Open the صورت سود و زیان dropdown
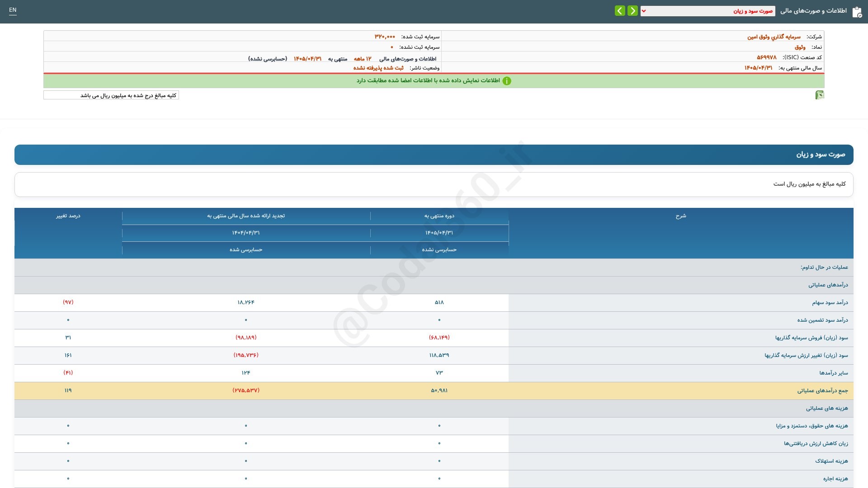The height and width of the screenshot is (488, 868). point(708,11)
